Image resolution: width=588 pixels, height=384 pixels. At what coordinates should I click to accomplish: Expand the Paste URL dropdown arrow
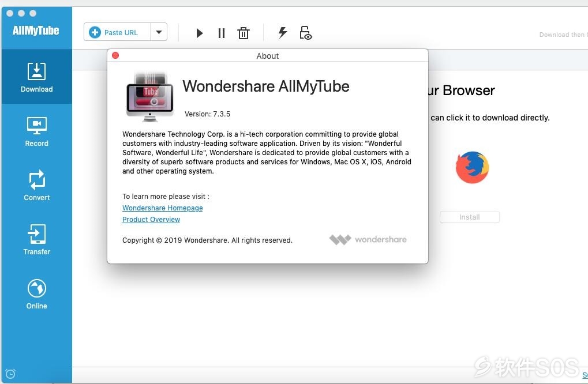159,32
